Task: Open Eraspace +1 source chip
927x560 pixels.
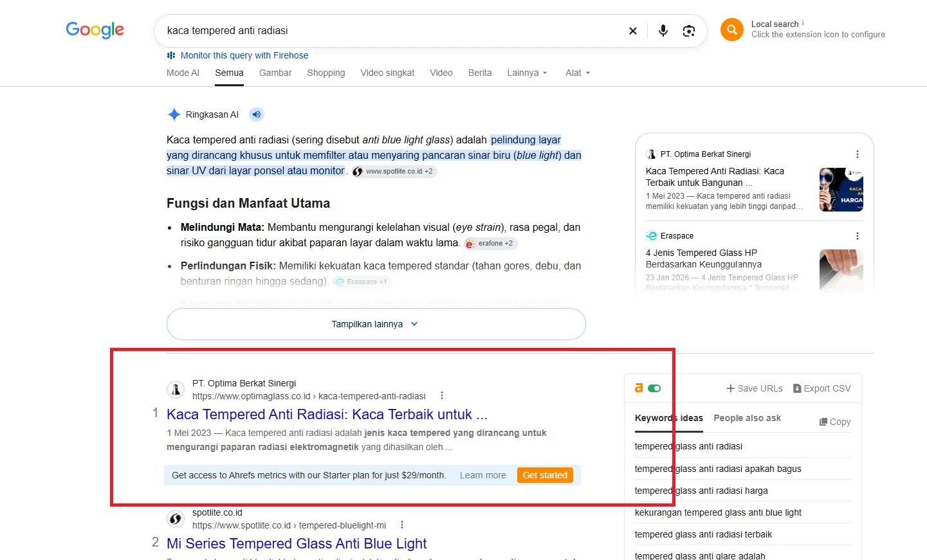Action: click(362, 282)
